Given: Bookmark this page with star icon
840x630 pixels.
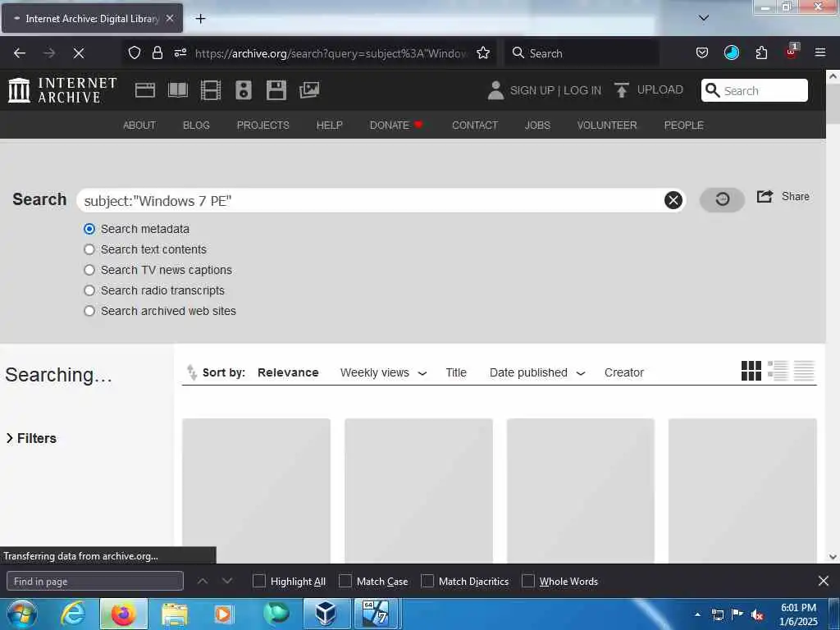Looking at the screenshot, I should [483, 53].
